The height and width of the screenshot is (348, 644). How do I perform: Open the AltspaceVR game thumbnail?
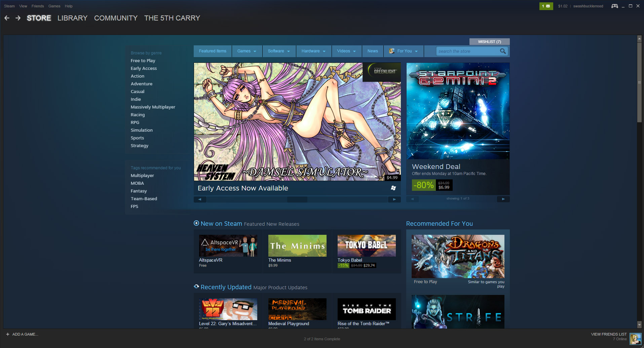[x=228, y=246]
